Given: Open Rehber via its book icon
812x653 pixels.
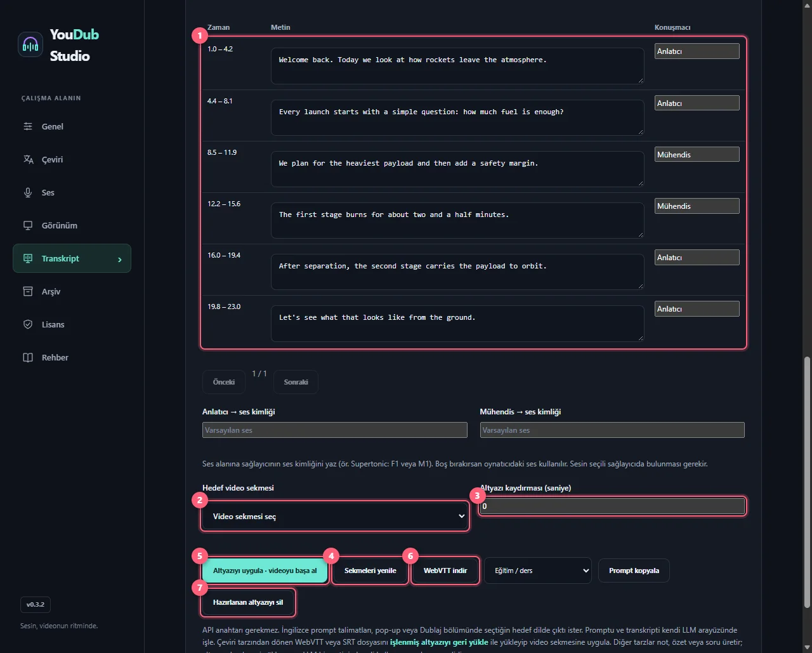Looking at the screenshot, I should tap(28, 357).
